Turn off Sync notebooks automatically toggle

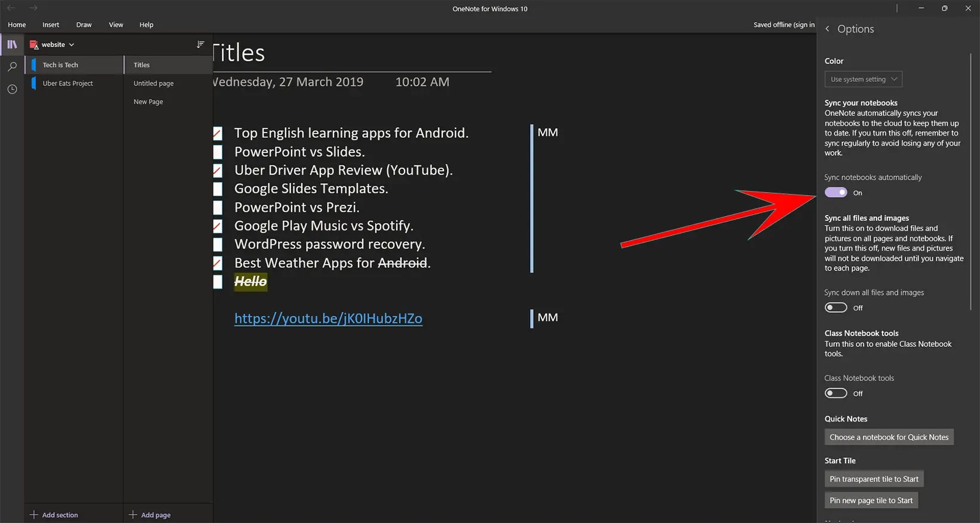click(835, 192)
